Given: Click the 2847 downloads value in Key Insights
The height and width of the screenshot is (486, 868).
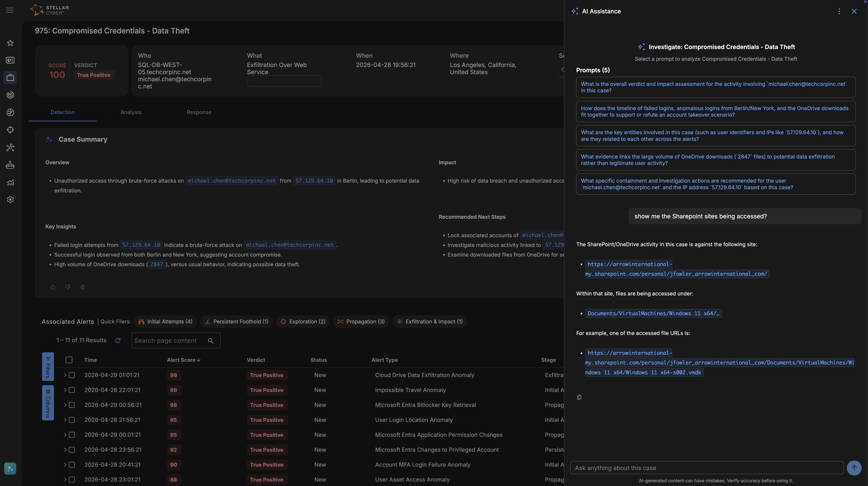Looking at the screenshot, I should click(x=157, y=265).
